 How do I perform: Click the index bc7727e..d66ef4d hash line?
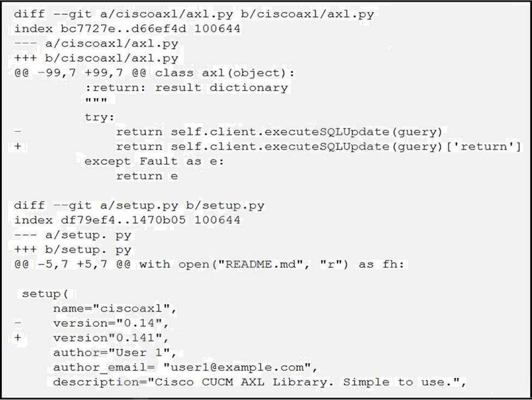click(x=127, y=28)
